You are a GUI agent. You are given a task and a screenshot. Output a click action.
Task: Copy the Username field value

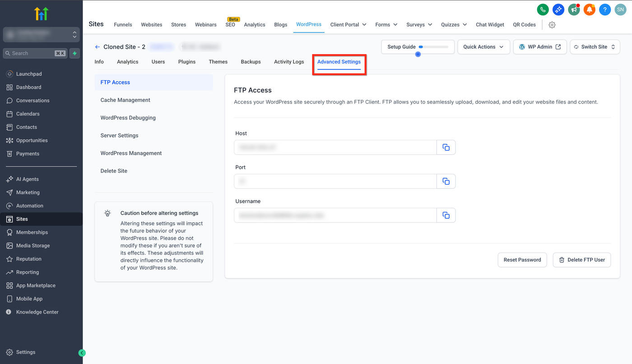pos(446,216)
